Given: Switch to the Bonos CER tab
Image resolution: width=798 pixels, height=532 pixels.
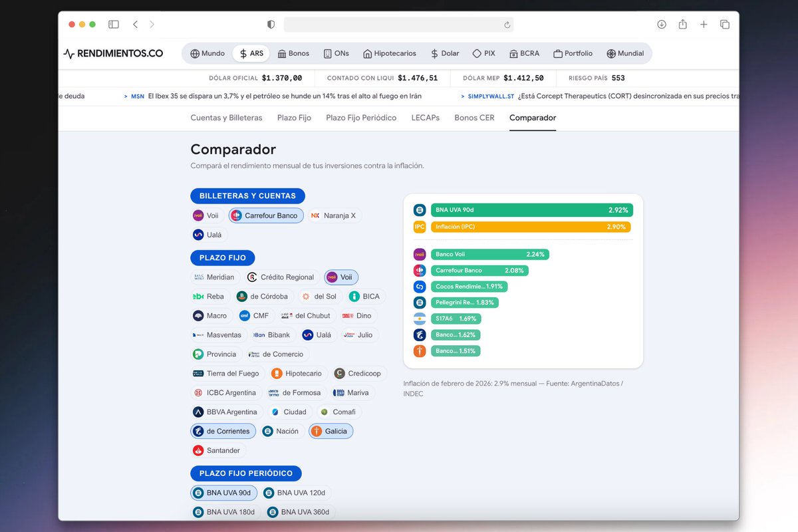Looking at the screenshot, I should click(474, 118).
